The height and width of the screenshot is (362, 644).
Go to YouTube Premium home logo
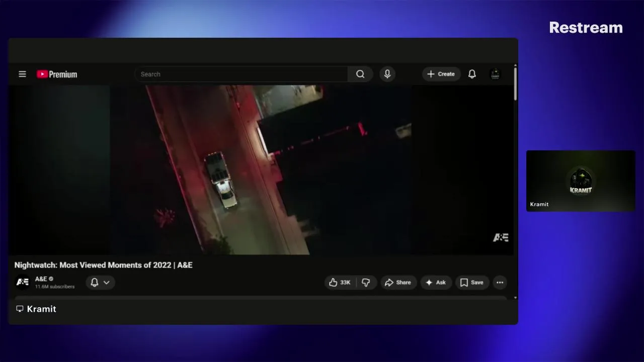[57, 74]
